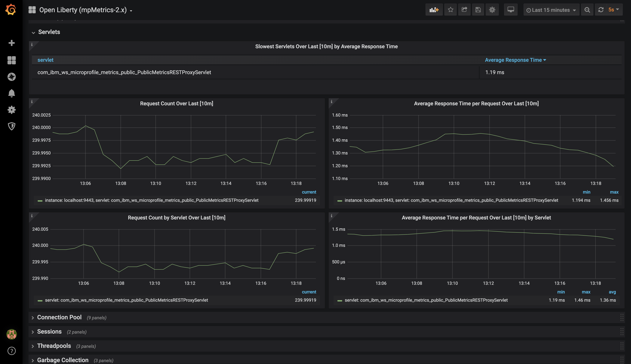Toggle series color swatch in Request Count legend
Image resolution: width=631 pixels, height=364 pixels.
[40, 200]
